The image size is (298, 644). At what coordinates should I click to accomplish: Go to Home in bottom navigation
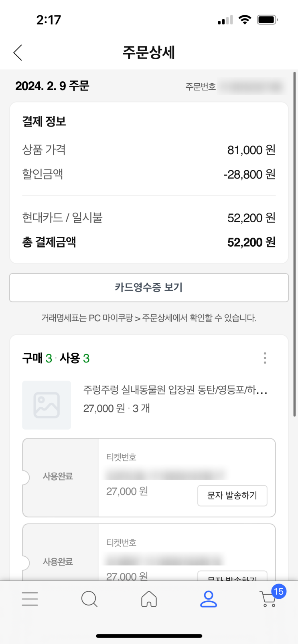(149, 599)
